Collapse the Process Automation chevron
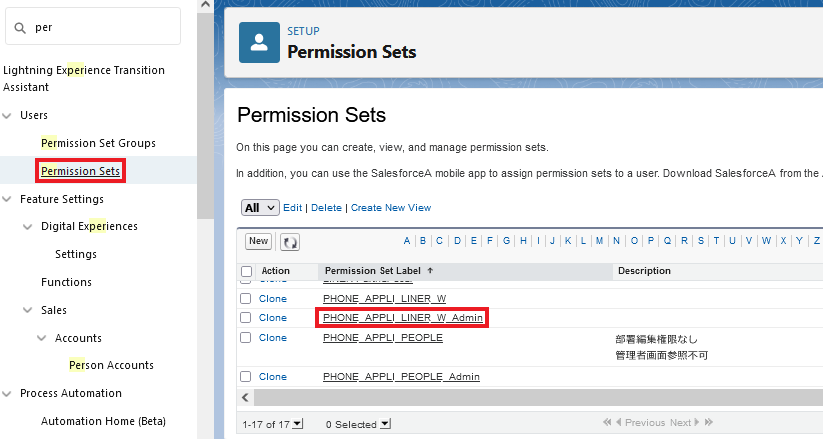This screenshot has height=439, width=823. pos(7,393)
